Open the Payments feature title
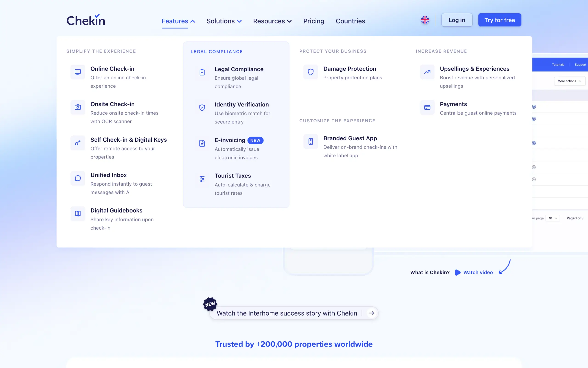The image size is (588, 368). coord(453,104)
